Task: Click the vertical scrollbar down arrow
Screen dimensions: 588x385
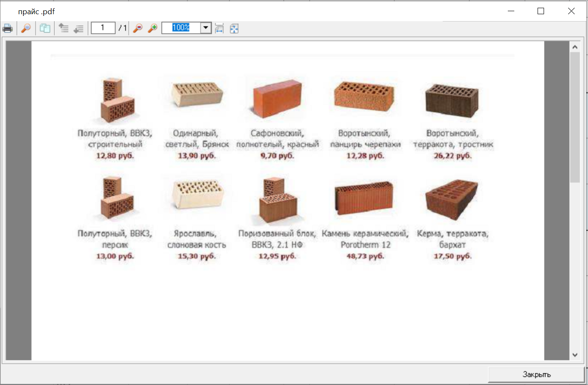Action: (575, 354)
